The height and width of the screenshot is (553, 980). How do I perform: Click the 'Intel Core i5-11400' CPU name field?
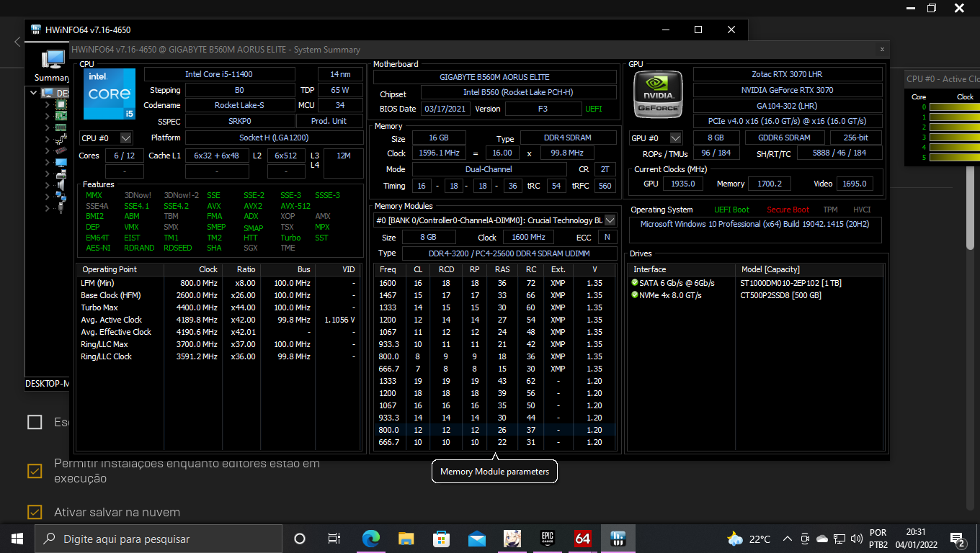click(x=219, y=74)
